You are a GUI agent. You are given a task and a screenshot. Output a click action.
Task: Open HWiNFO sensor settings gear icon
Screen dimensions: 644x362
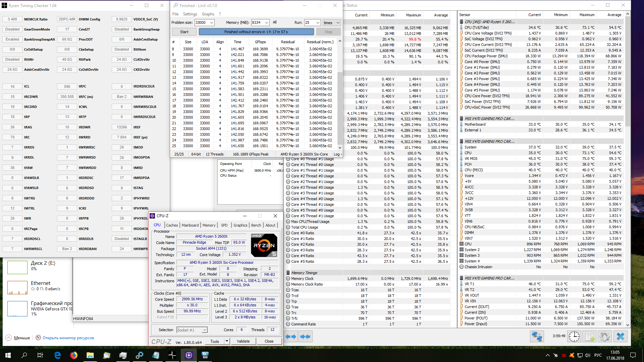605,336
